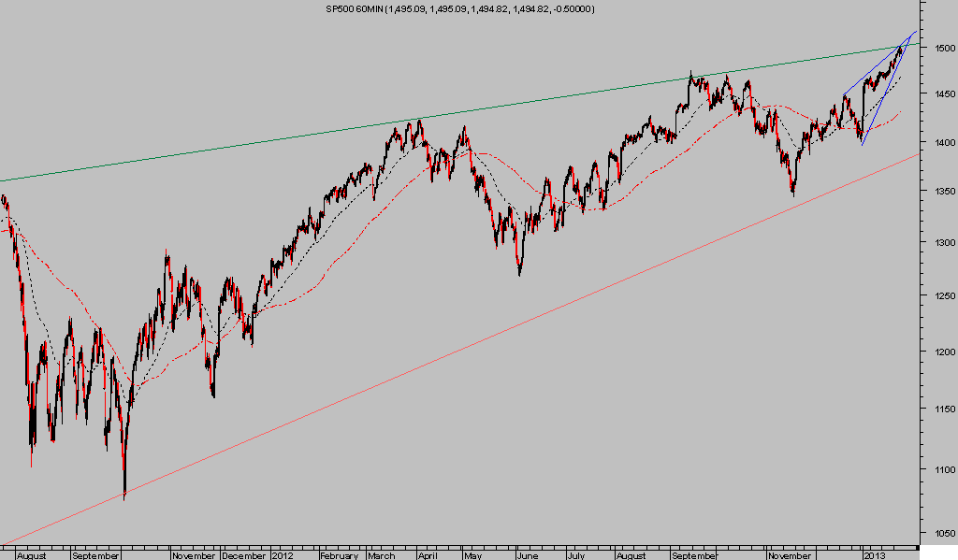
Task: Select the February label on time axis
Action: 339,554
